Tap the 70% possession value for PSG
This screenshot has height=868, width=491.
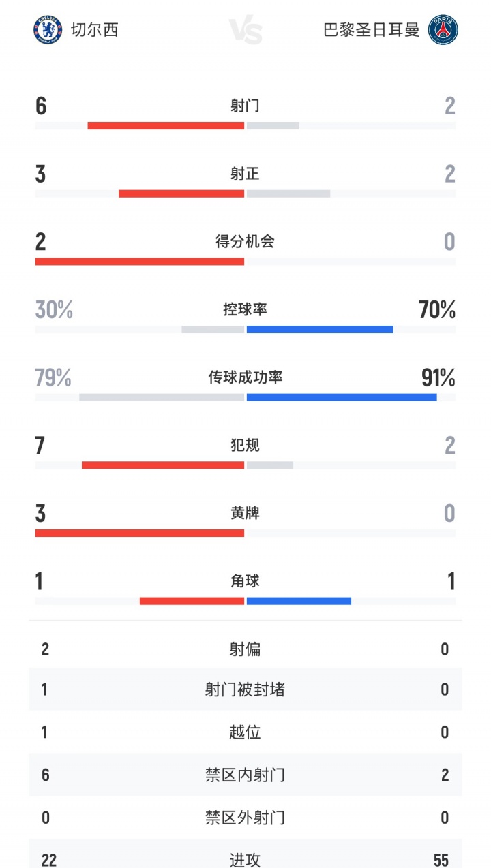tap(437, 310)
